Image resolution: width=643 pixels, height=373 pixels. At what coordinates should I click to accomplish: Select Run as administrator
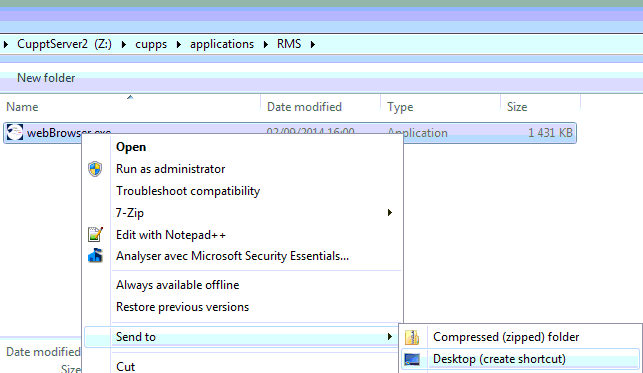[x=171, y=169]
